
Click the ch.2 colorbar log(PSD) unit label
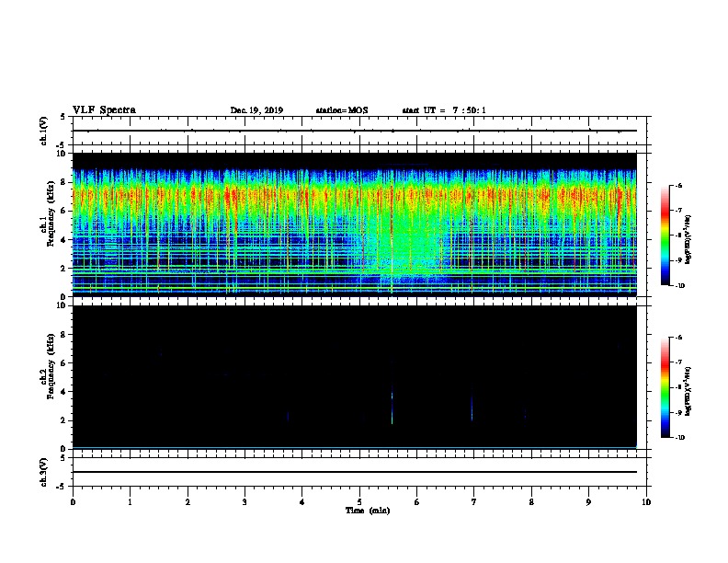click(x=688, y=391)
